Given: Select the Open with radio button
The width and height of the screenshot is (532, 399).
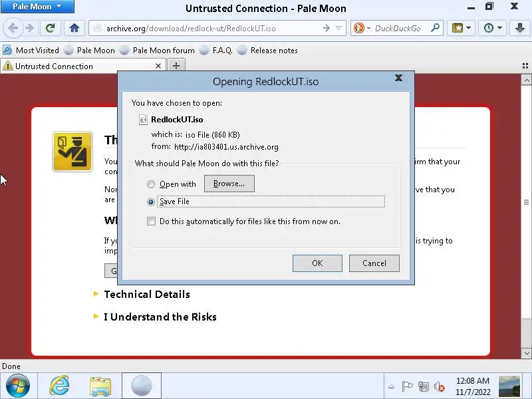Looking at the screenshot, I should pos(151,184).
